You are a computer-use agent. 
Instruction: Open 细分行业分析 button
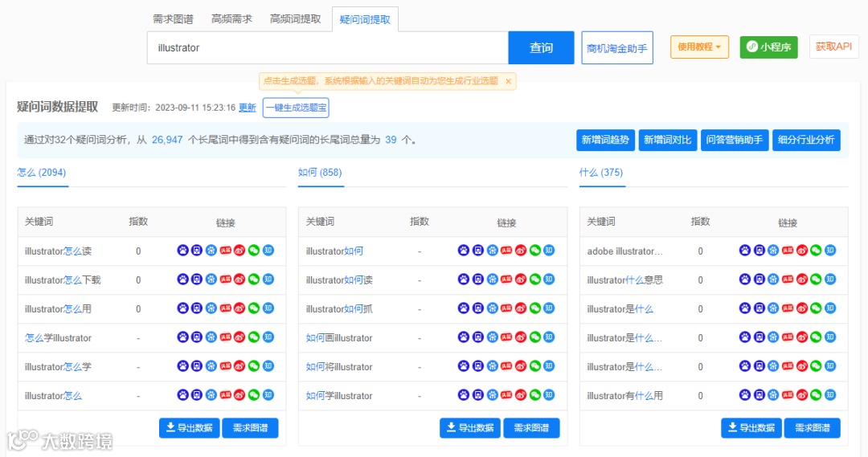tap(806, 140)
